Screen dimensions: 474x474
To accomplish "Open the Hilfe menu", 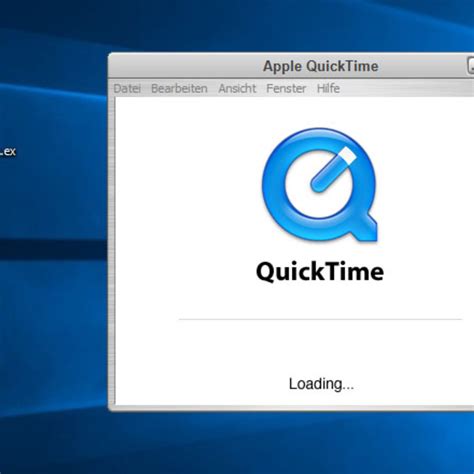I will (x=328, y=88).
